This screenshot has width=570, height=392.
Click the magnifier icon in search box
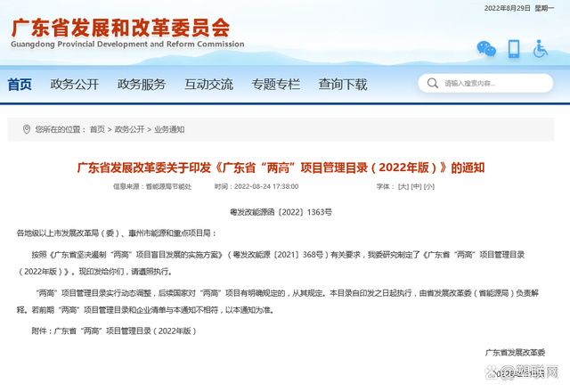(x=436, y=84)
